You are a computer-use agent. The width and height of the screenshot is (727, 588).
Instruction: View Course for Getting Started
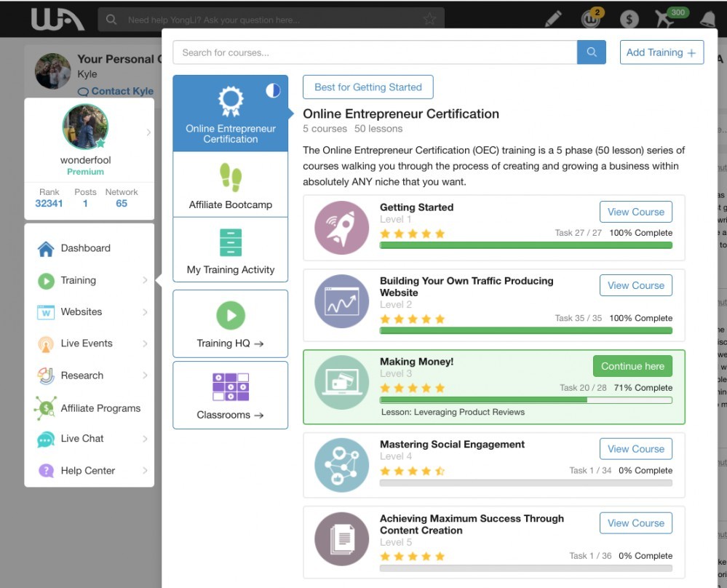pos(635,212)
